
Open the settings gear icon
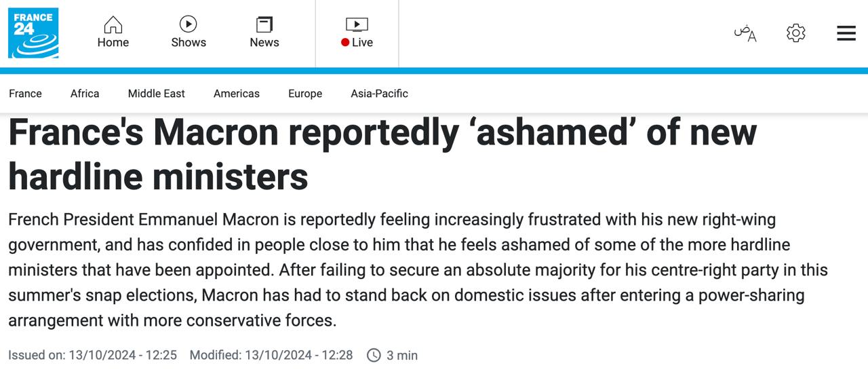[795, 33]
